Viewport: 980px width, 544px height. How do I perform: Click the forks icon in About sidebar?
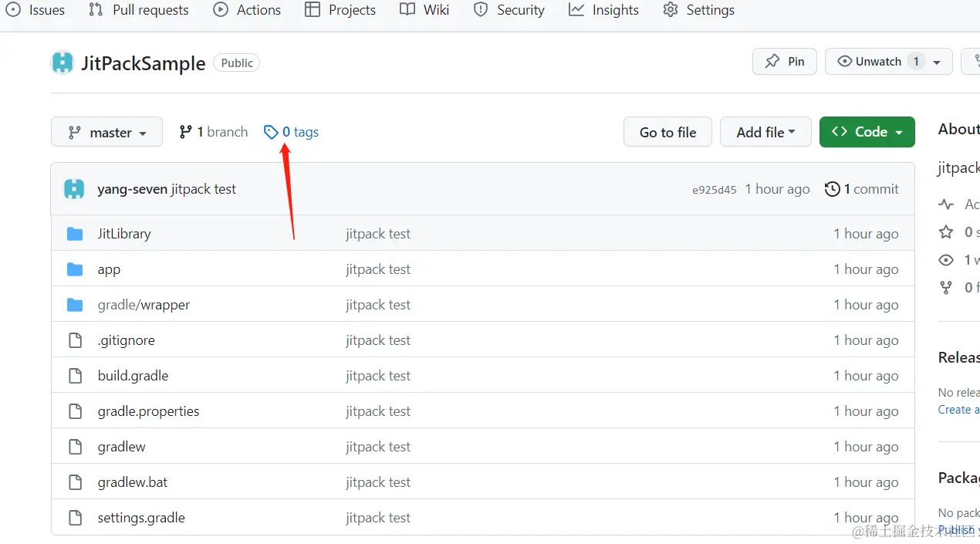click(946, 288)
